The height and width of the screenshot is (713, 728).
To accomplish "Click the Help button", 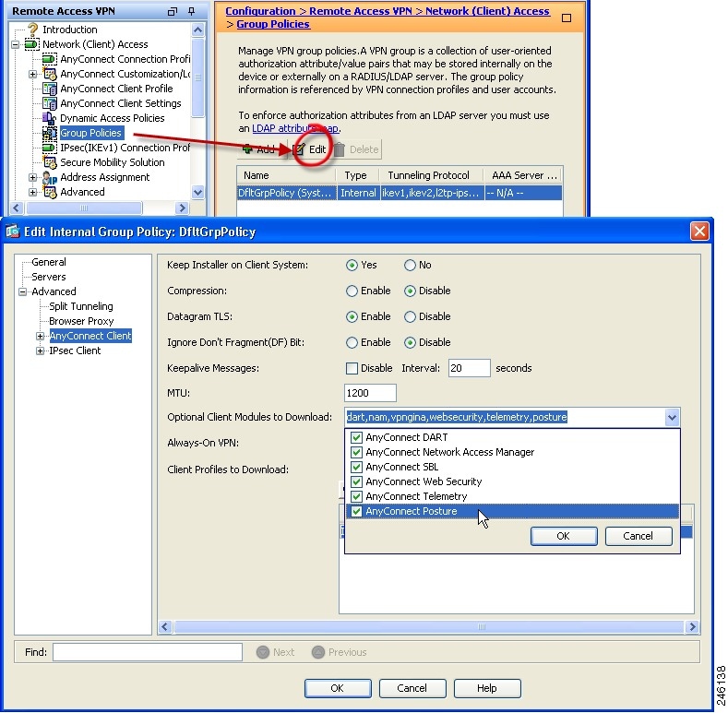I will click(x=487, y=688).
